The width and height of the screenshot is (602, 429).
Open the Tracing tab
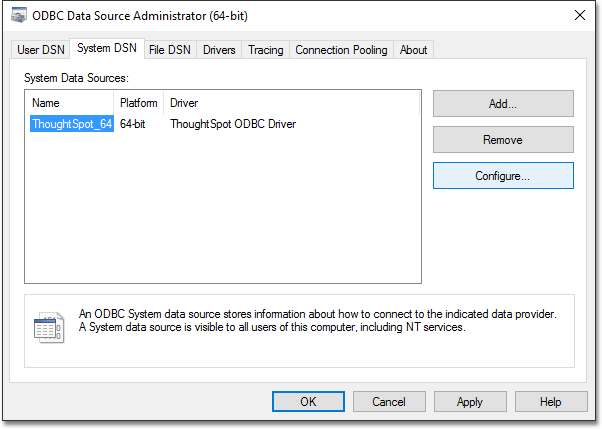265,50
